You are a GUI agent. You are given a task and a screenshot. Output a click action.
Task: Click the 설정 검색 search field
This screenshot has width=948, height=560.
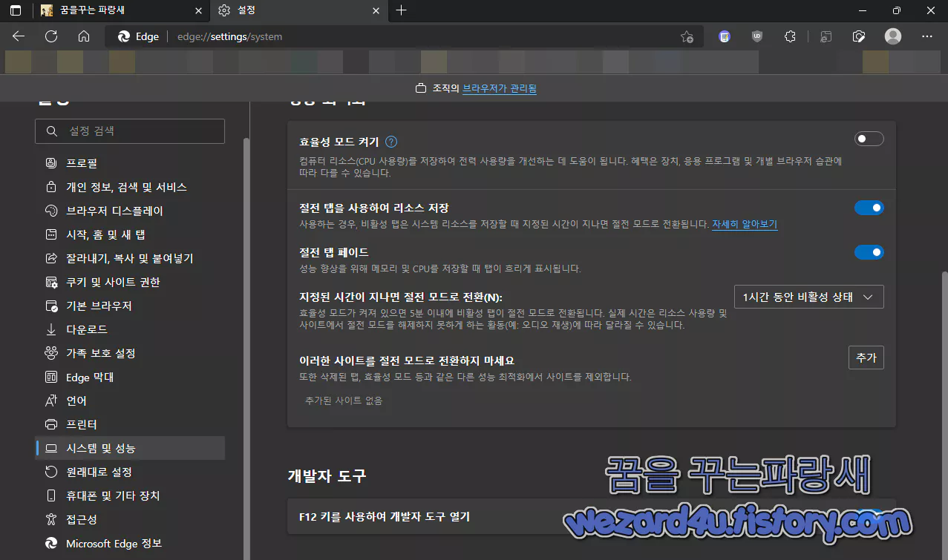130,131
